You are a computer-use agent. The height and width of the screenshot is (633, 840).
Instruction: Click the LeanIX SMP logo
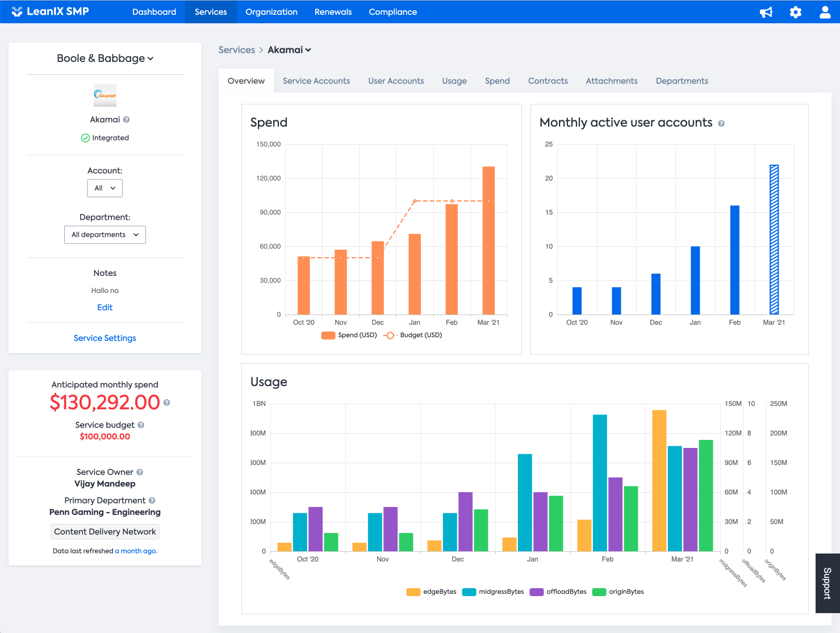50,11
